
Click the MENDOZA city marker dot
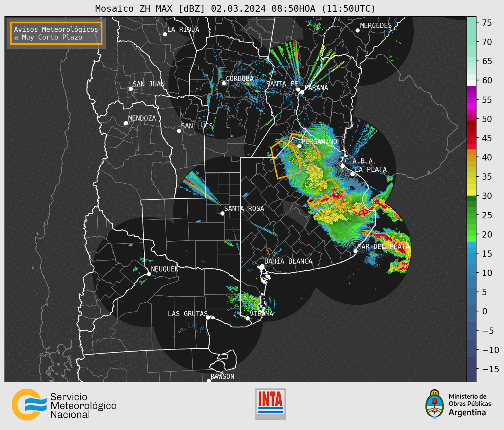point(126,123)
